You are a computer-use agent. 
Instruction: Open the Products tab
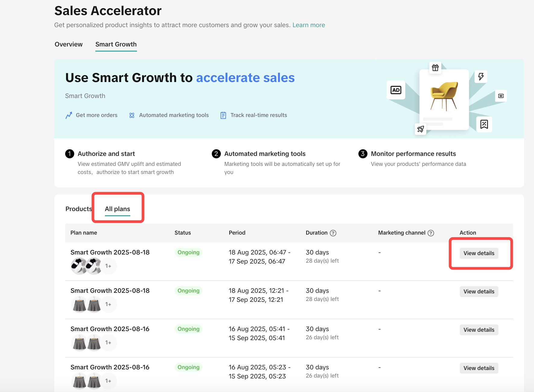(x=78, y=209)
